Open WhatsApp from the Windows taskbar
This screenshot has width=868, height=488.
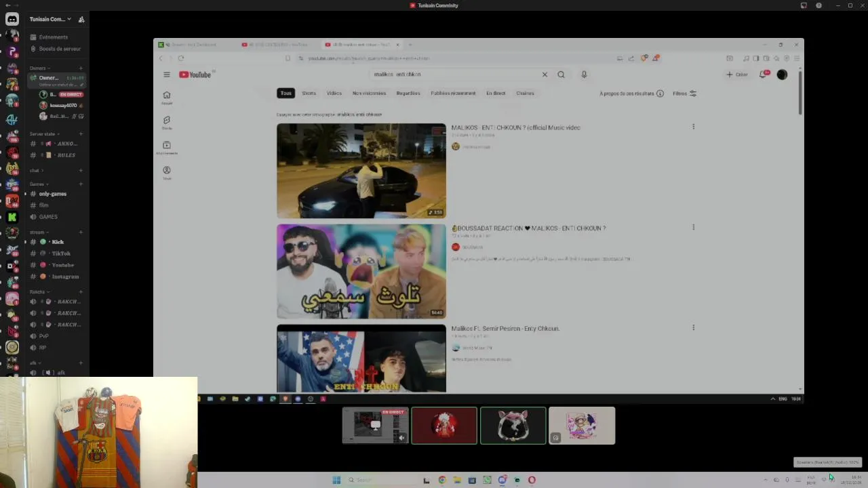[487, 480]
